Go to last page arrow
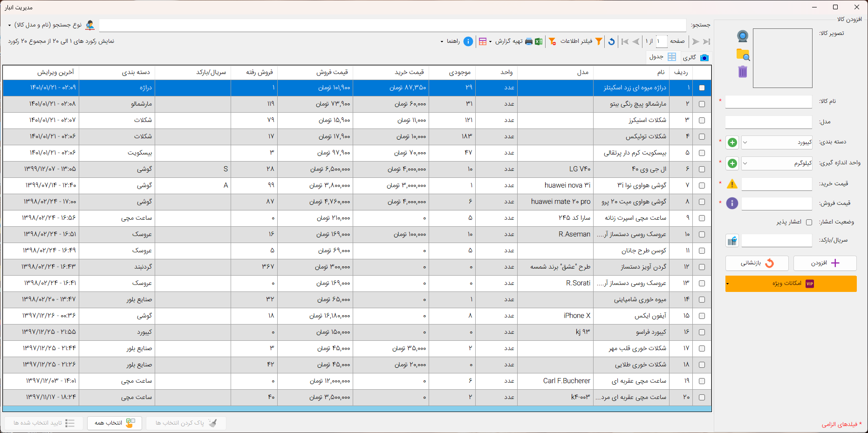 [x=706, y=41]
